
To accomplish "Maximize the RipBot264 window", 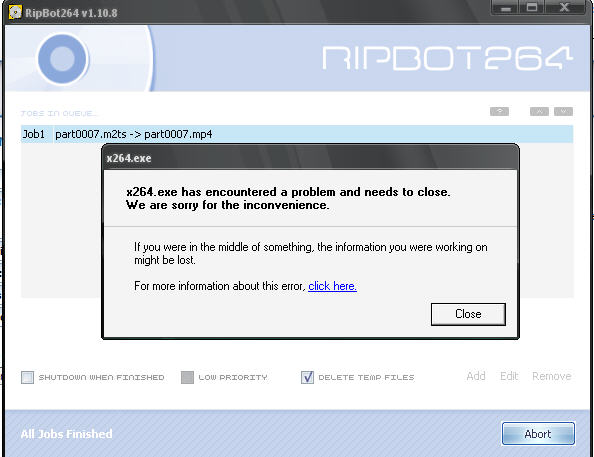I will 532,8.
